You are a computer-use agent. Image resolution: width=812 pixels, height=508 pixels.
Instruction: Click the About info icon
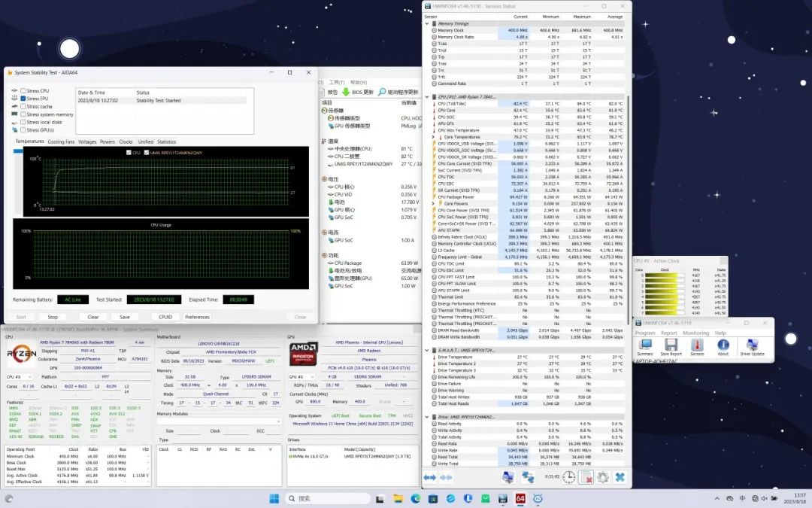723,345
